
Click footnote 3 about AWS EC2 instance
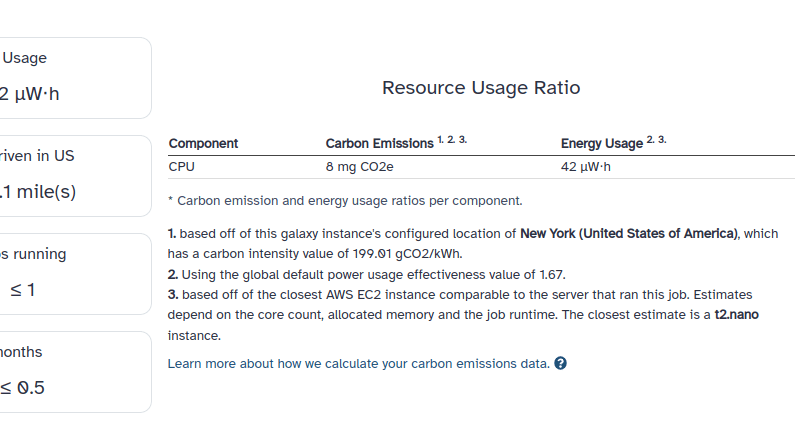(463, 315)
